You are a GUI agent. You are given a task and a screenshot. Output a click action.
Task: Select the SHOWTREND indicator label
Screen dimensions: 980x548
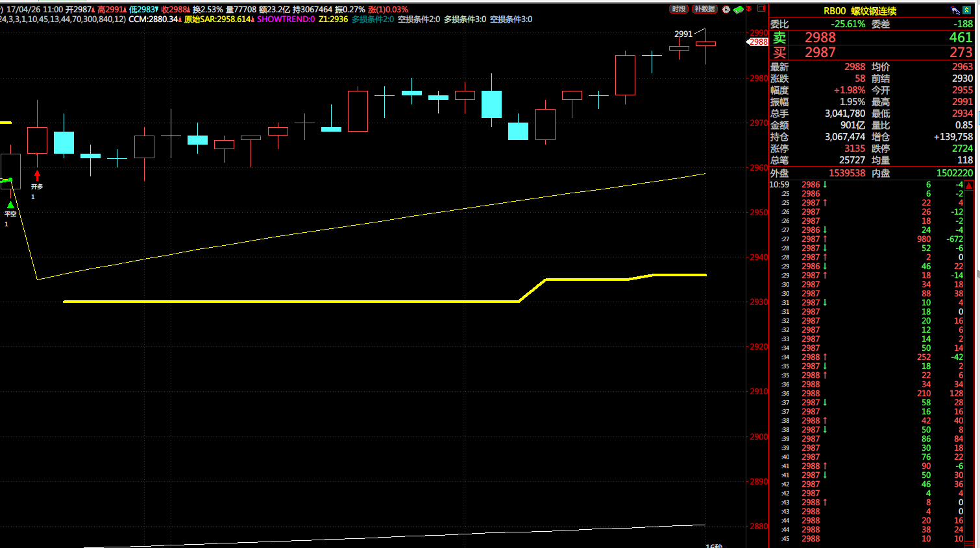286,19
